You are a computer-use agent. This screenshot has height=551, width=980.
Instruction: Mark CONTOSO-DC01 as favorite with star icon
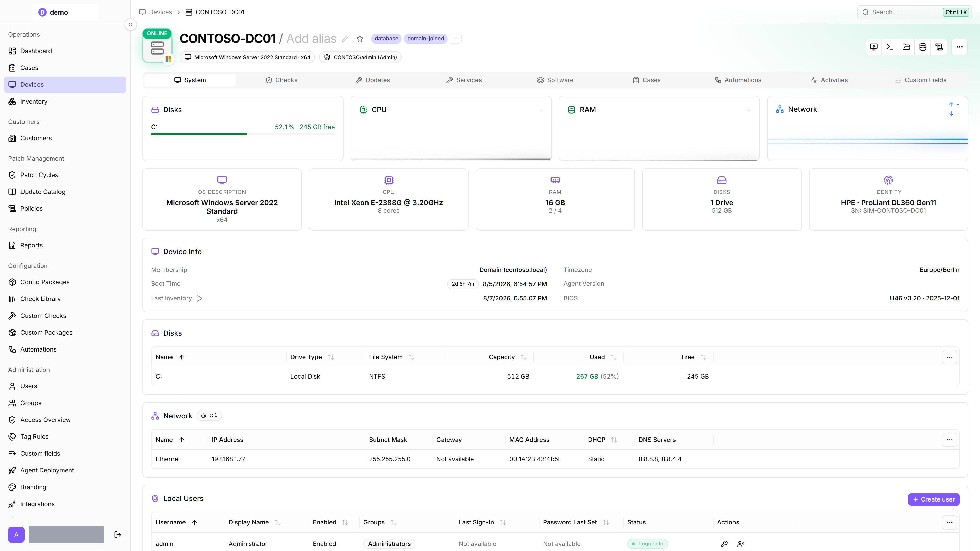[360, 39]
